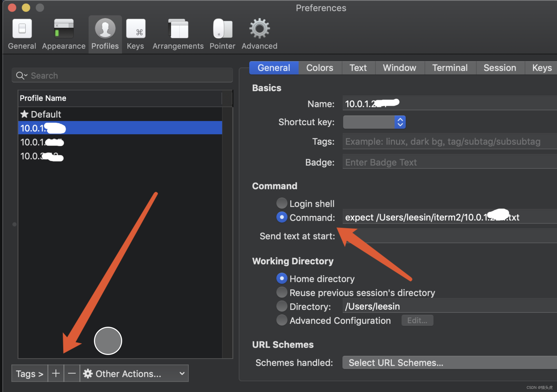Select the Default profile in list
The height and width of the screenshot is (392, 557).
pyautogui.click(x=46, y=114)
